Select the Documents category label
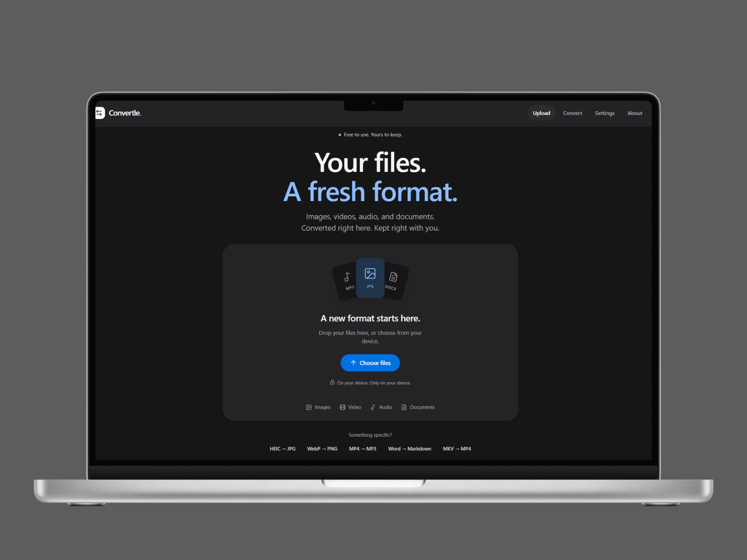This screenshot has width=747, height=560. (x=423, y=407)
